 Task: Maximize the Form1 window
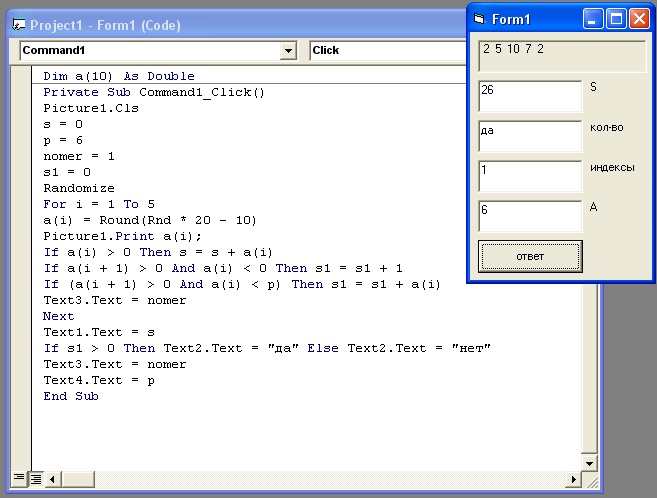click(616, 19)
